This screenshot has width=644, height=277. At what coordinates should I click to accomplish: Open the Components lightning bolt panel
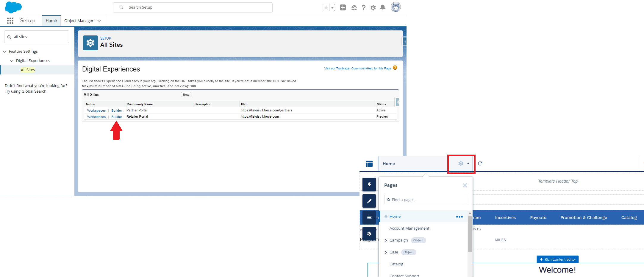pos(369,185)
